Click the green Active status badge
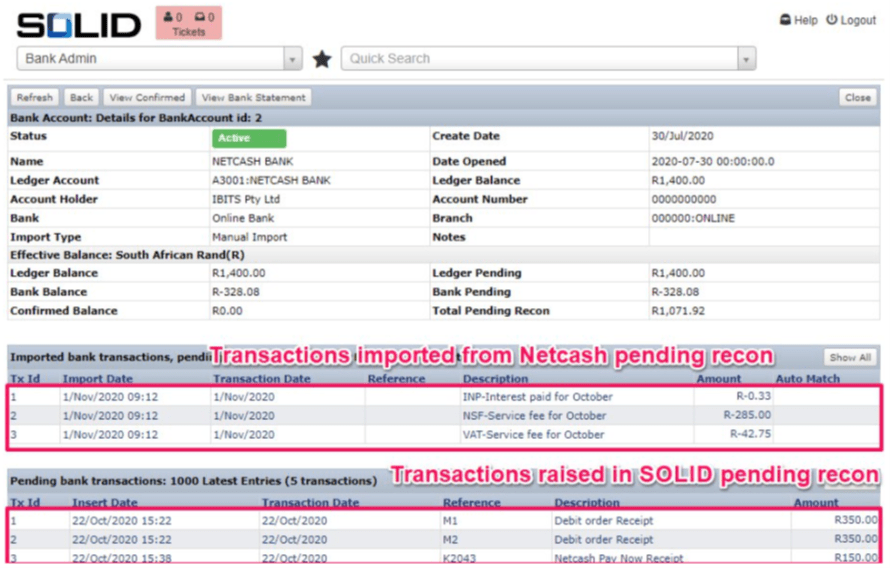This screenshot has width=890, height=568. [249, 139]
